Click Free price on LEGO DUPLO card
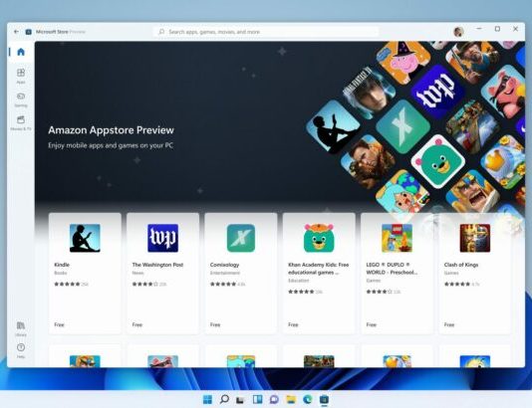Screen dimensions: 532x408 [372, 324]
